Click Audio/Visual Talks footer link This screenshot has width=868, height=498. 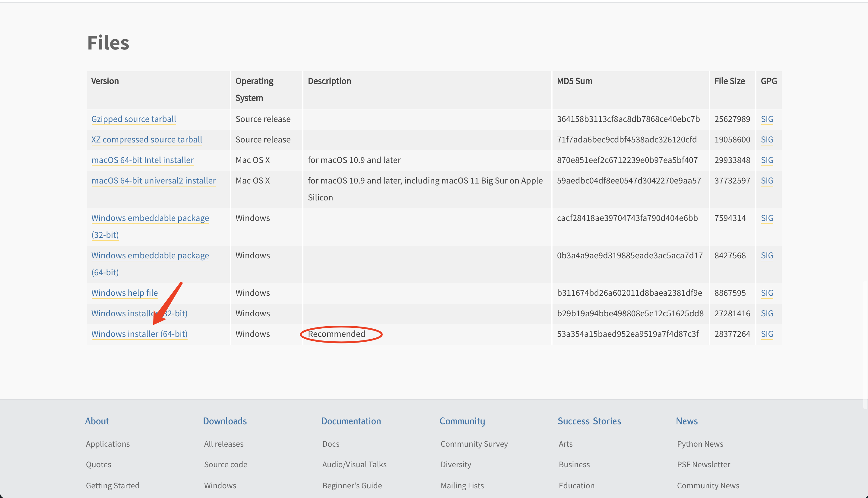[354, 464]
